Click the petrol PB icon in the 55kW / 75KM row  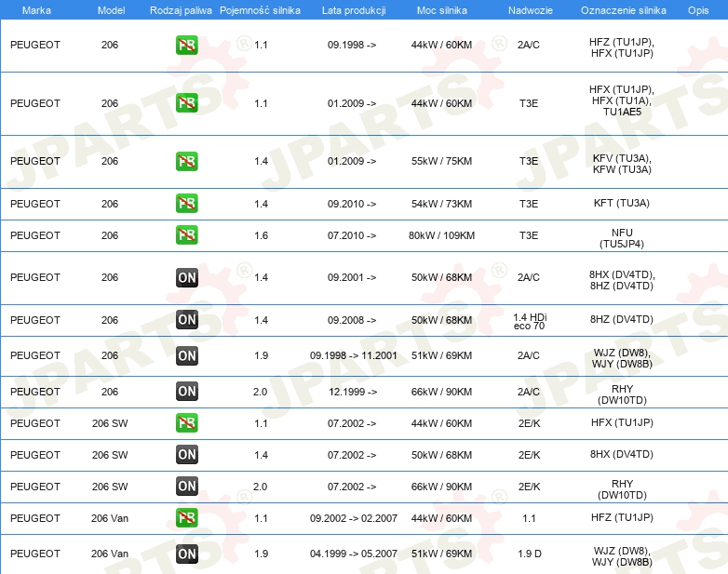187,161
